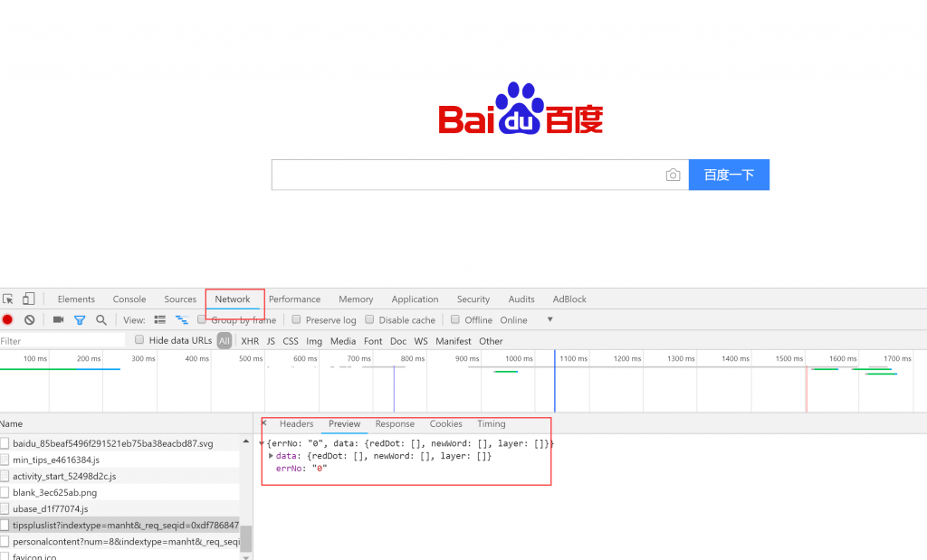Filter requests by Img
The image size is (927, 560).
314,341
